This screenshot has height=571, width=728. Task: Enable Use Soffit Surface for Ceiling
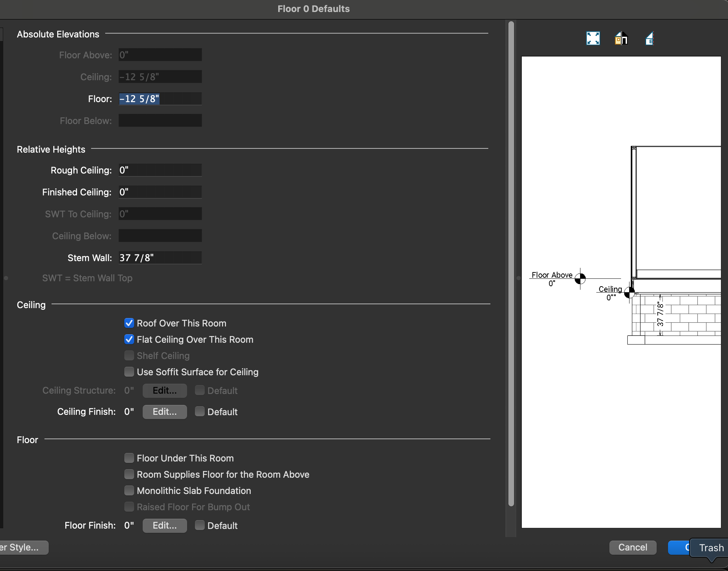click(129, 372)
